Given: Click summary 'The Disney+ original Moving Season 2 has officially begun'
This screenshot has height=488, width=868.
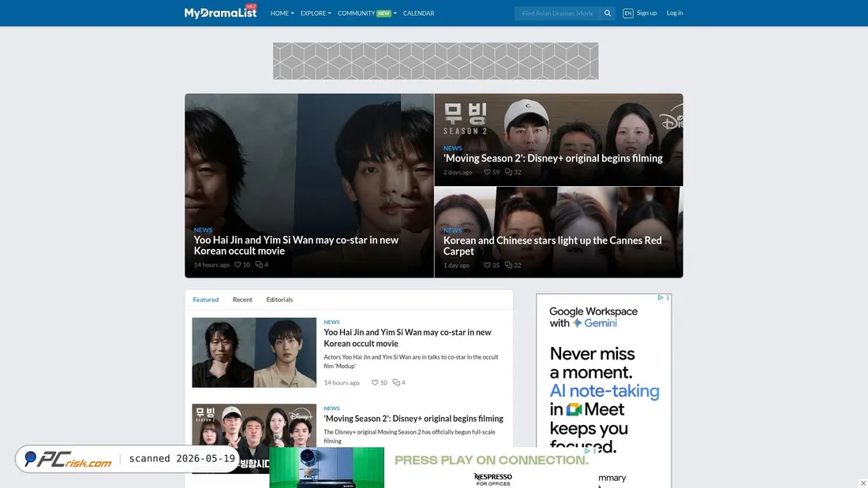Looking at the screenshot, I should [x=410, y=436].
